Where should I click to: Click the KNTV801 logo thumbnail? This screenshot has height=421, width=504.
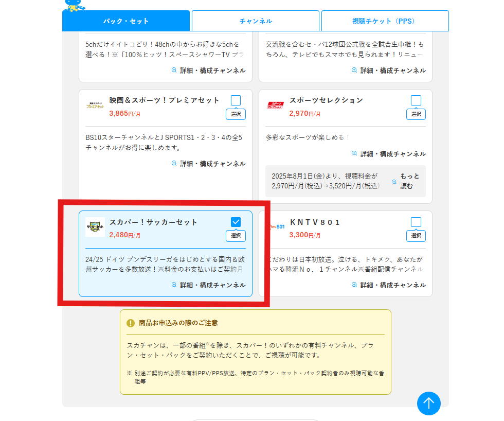277,227
